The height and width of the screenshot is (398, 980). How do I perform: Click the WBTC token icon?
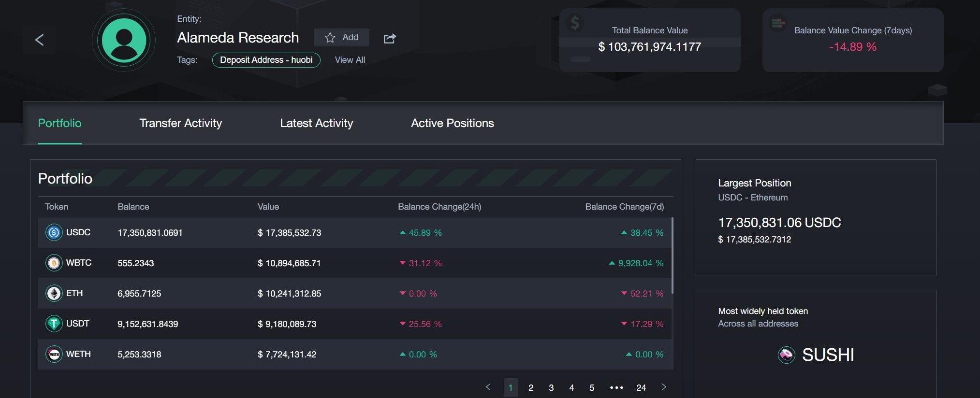pyautogui.click(x=54, y=263)
